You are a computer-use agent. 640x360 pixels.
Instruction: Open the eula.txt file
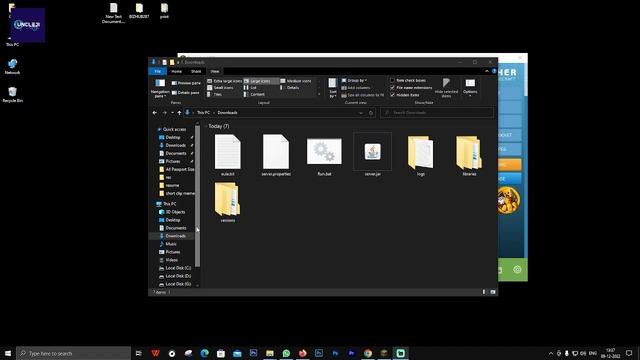[227, 155]
